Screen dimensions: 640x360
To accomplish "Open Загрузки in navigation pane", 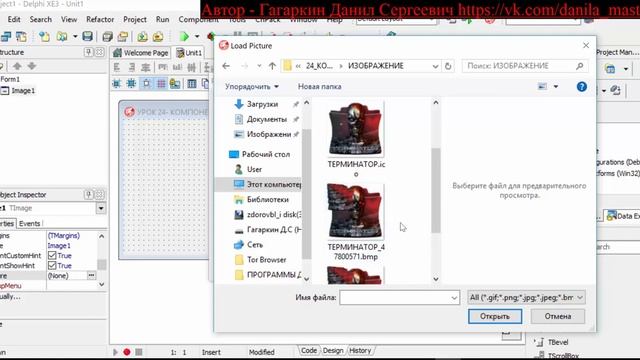I will tap(262, 104).
